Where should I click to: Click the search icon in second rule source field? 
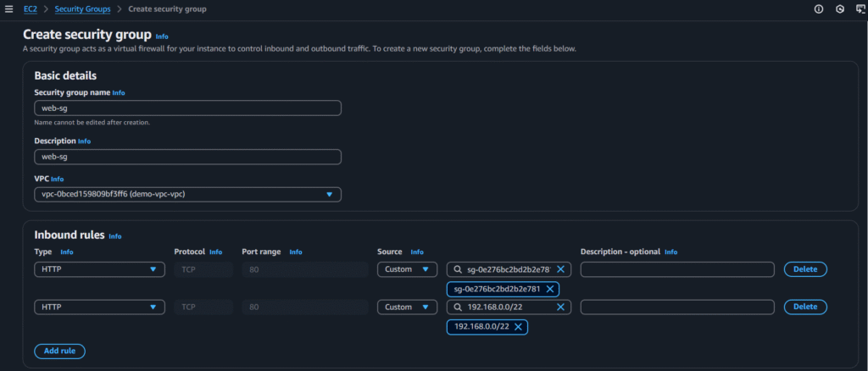pyautogui.click(x=457, y=307)
